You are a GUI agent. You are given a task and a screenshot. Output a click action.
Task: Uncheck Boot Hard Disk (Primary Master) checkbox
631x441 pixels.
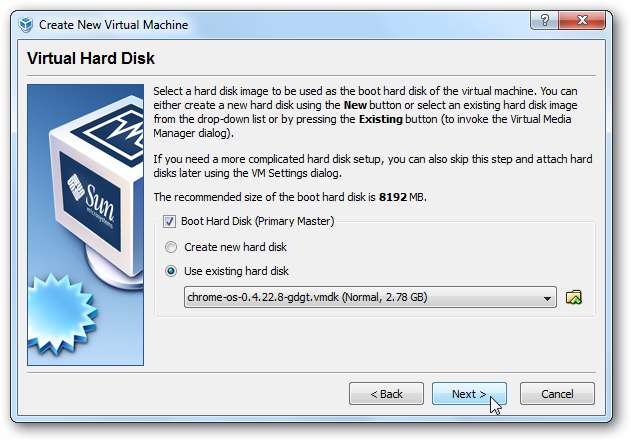tap(169, 221)
